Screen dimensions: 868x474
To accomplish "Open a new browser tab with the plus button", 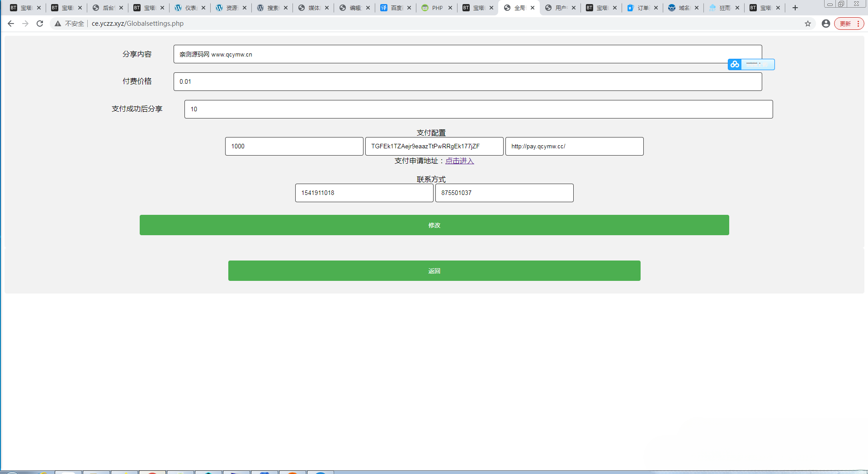I will click(794, 8).
